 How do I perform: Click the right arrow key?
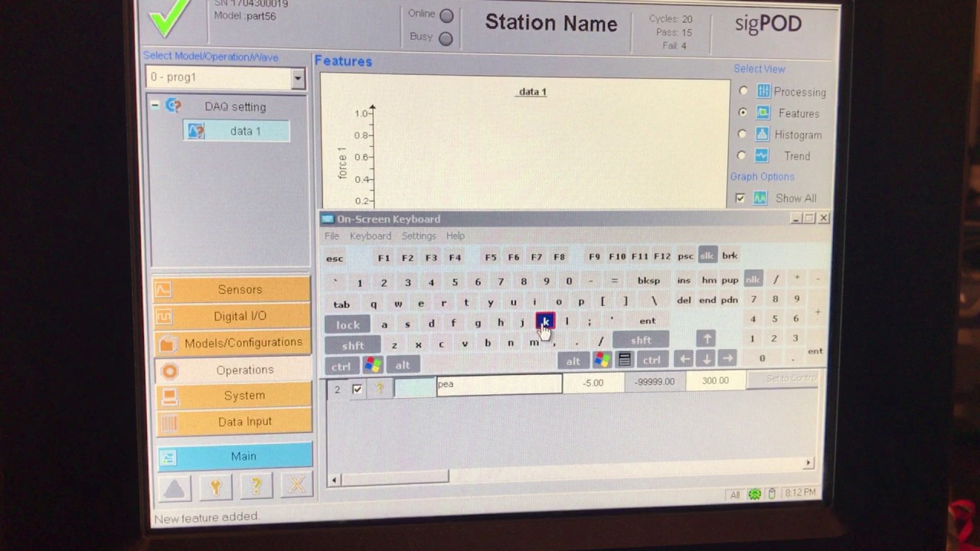coord(727,358)
